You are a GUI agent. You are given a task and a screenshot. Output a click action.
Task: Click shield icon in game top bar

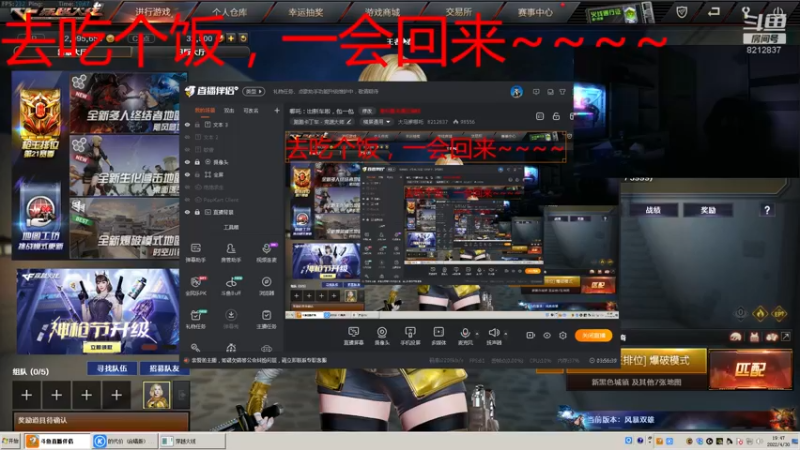[682, 12]
